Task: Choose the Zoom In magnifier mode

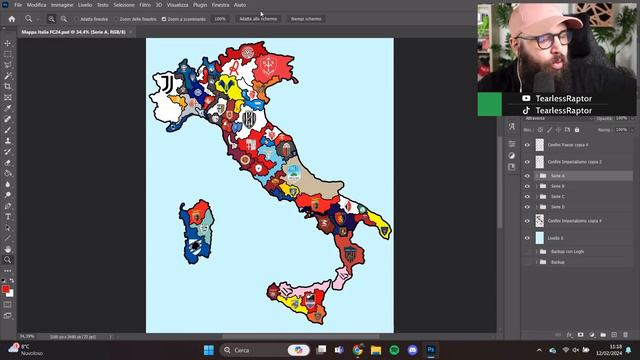Action: [51, 19]
